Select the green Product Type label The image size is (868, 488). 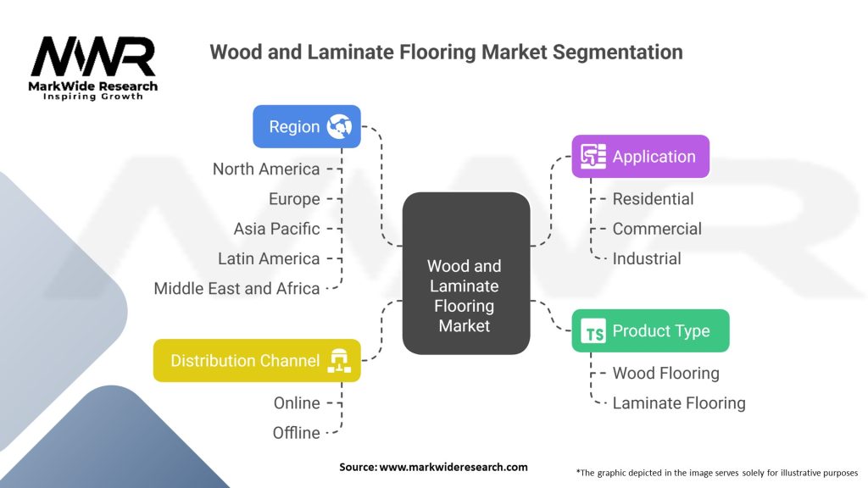650,331
